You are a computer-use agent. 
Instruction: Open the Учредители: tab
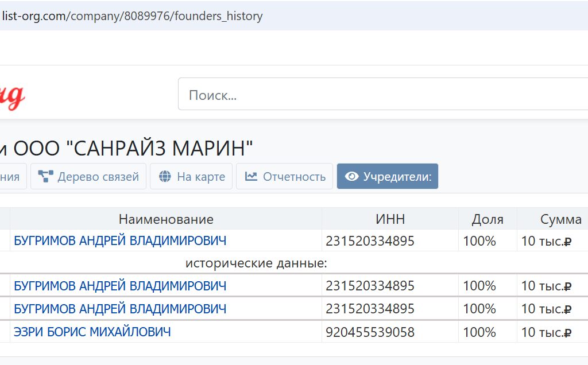pyautogui.click(x=387, y=177)
